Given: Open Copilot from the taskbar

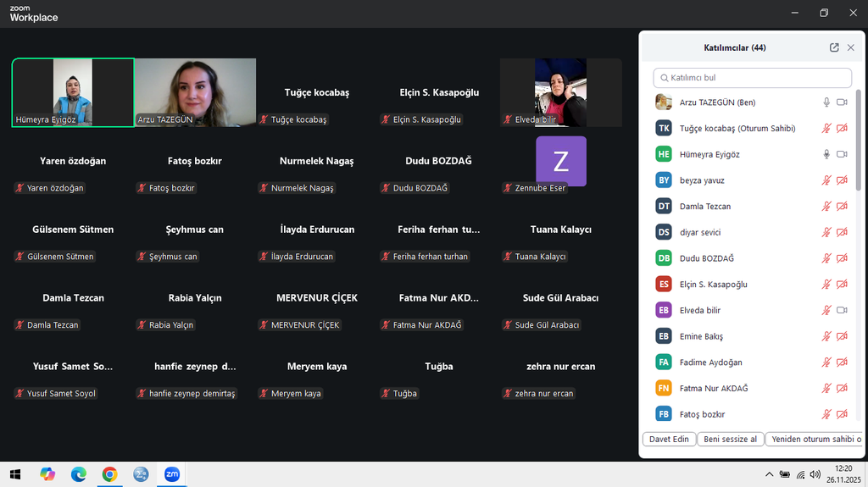Looking at the screenshot, I should coord(47,474).
